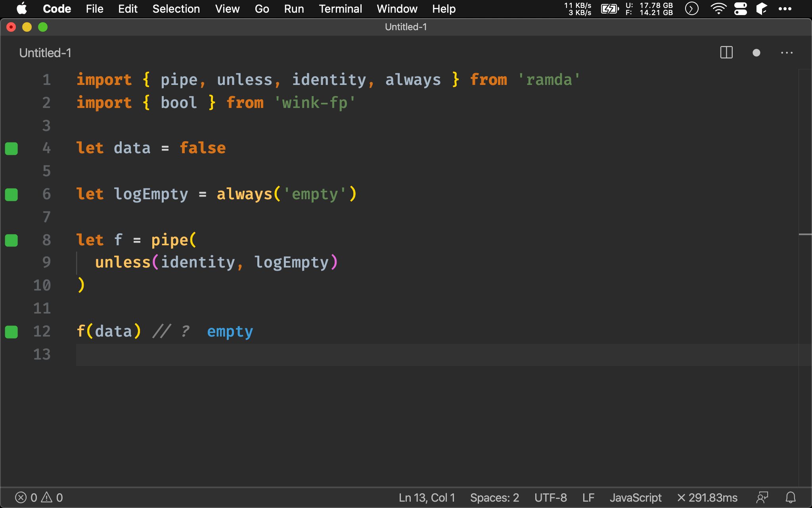The width and height of the screenshot is (812, 508).
Task: Click line number 1 in gutter
Action: (x=46, y=80)
